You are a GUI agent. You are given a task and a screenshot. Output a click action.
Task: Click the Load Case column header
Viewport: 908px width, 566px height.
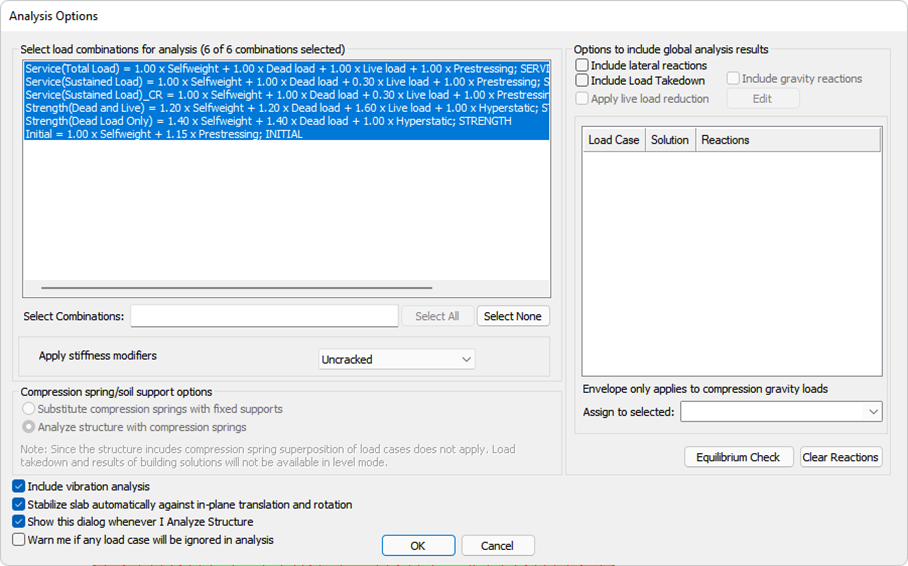coord(613,140)
